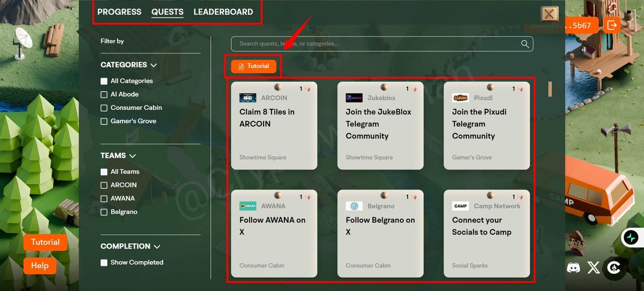Check the AI Abode category checkbox
The height and width of the screenshot is (291, 644).
tap(104, 94)
